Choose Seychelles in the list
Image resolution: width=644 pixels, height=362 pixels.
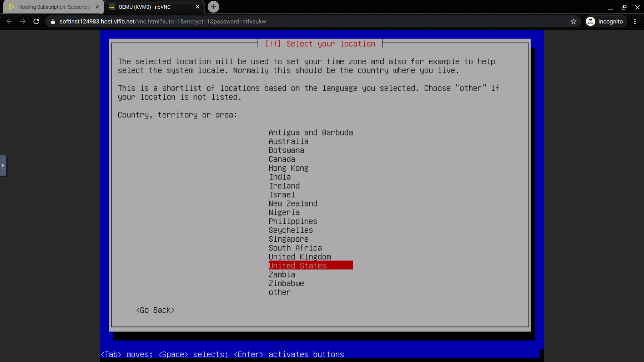click(291, 230)
